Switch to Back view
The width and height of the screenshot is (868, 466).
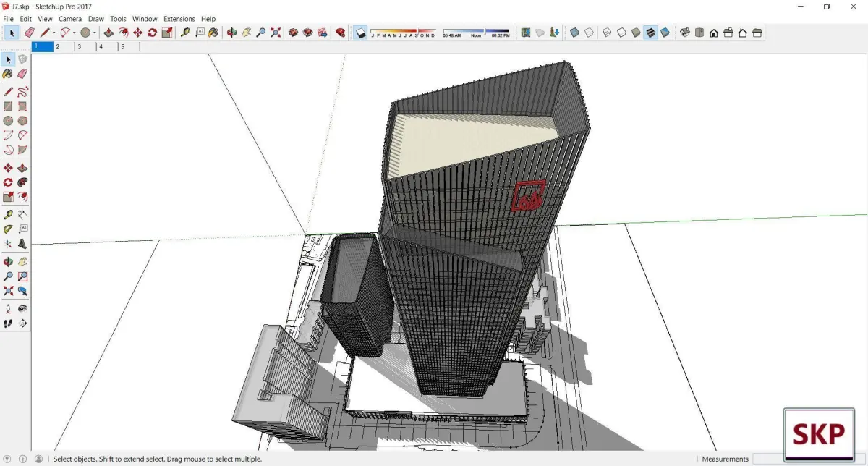743,33
